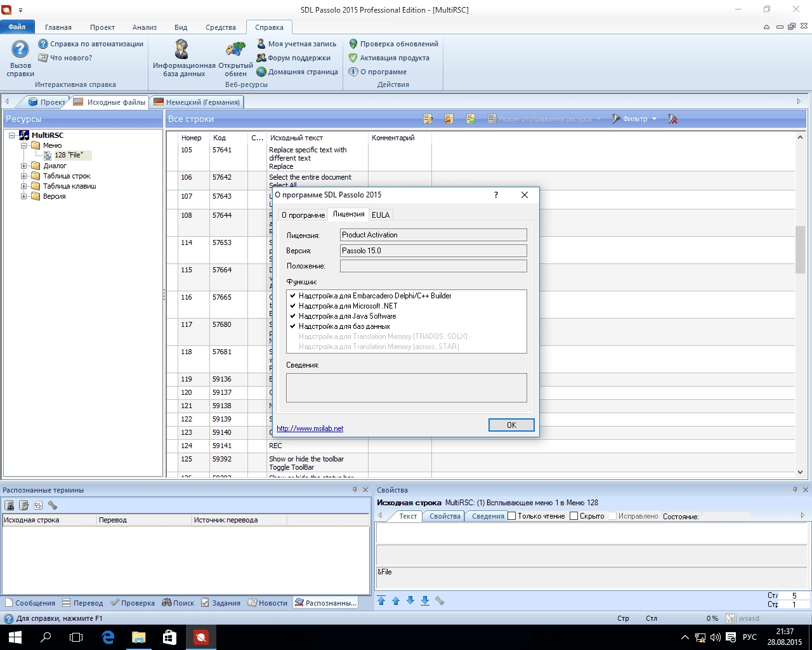Toggle Только чтение checkbox

(x=512, y=516)
